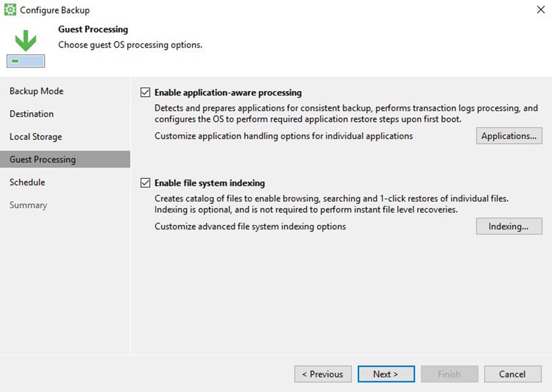Click the Veeam gear icon in title bar

10,10
